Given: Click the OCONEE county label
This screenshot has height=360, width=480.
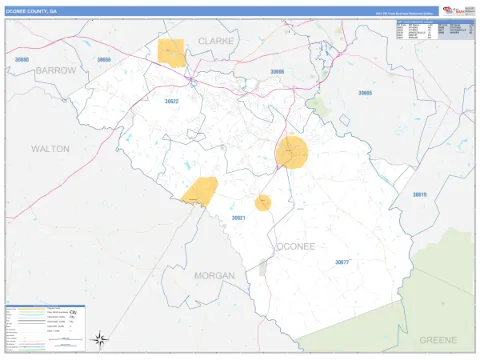Looking at the screenshot, I should pyautogui.click(x=296, y=246).
